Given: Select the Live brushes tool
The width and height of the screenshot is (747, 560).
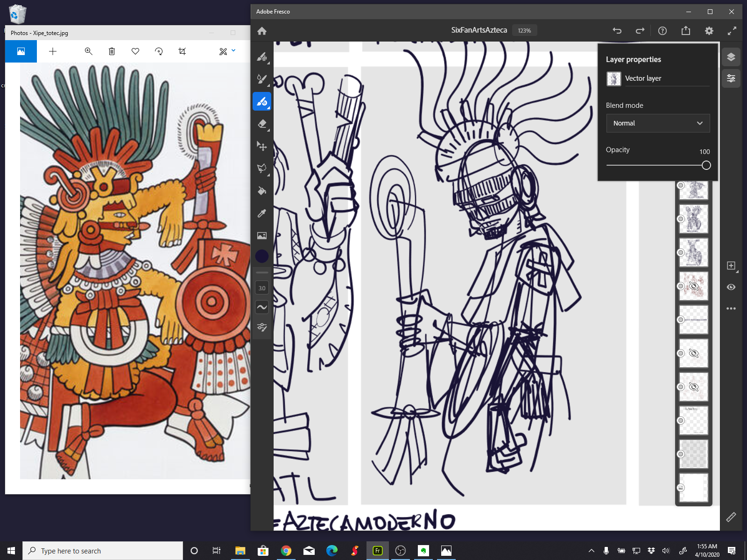Looking at the screenshot, I should [x=262, y=79].
